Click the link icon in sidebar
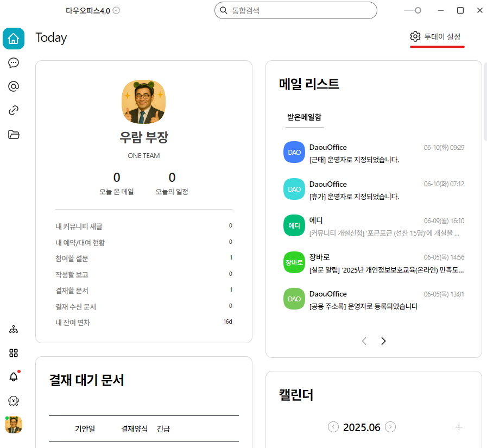 click(x=14, y=110)
